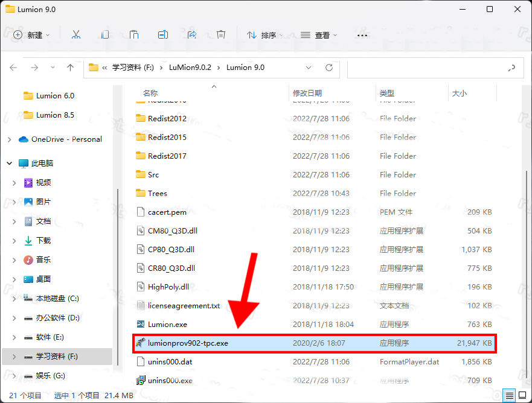This screenshot has width=532, height=403.
Task: Switch to large thumbnails view icon in status bar
Action: tap(522, 395)
